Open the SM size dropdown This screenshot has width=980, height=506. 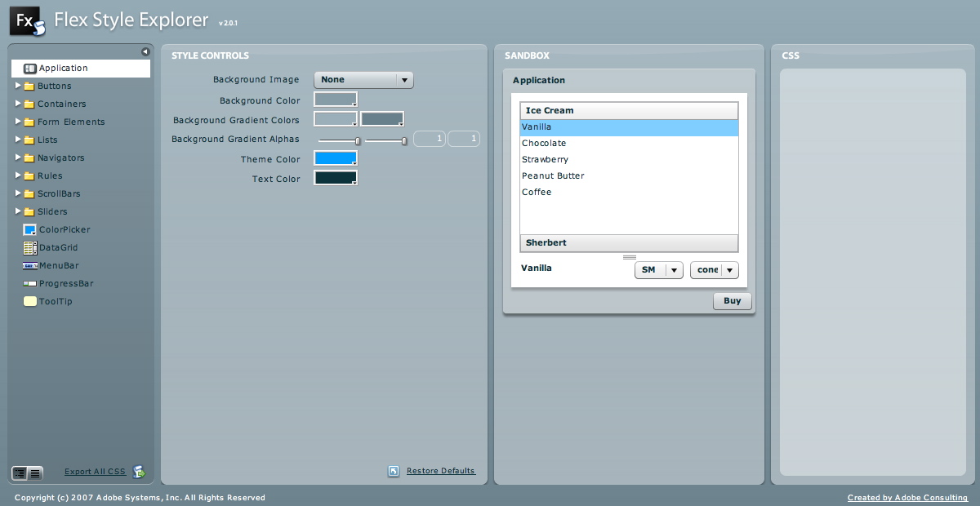click(x=658, y=270)
